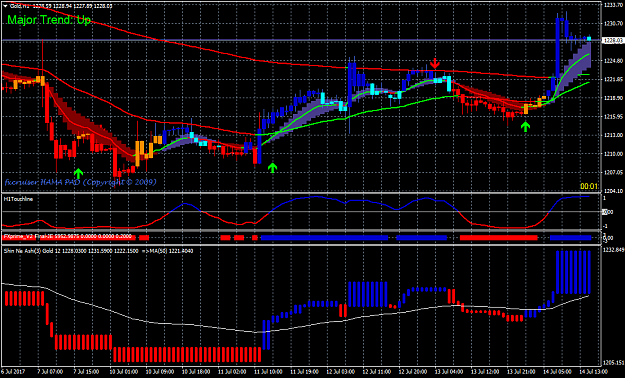Select the green buy arrow near 13 Jul 21:00
The height and width of the screenshot is (378, 625).
point(526,127)
